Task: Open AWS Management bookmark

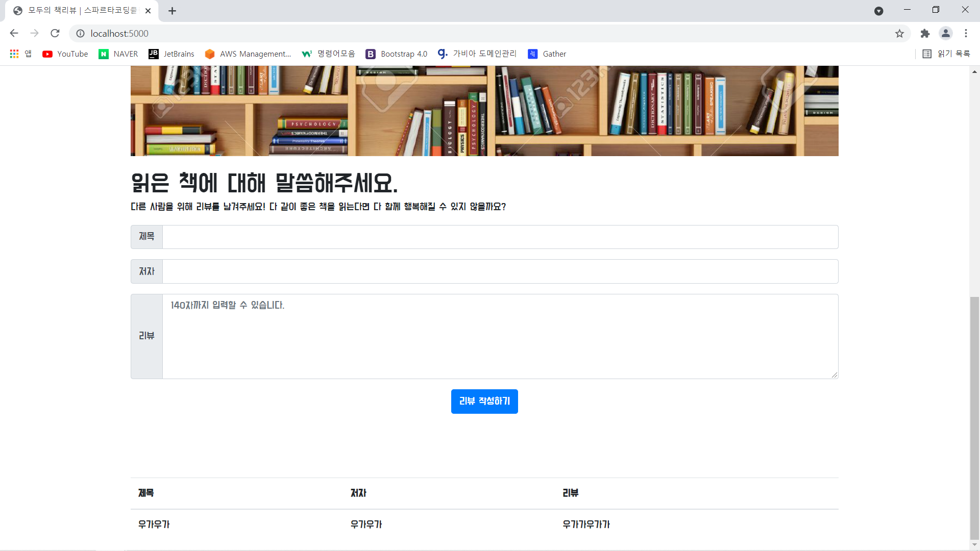Action: (248, 54)
